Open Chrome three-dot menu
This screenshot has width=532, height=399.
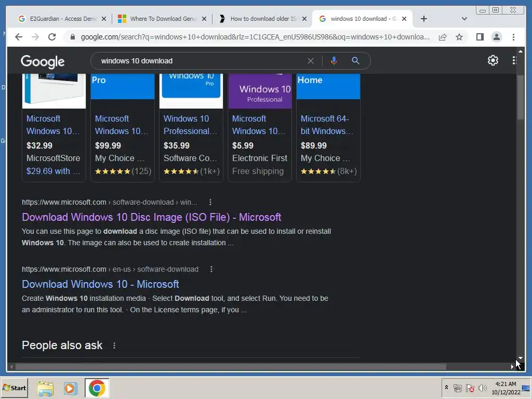tap(514, 37)
